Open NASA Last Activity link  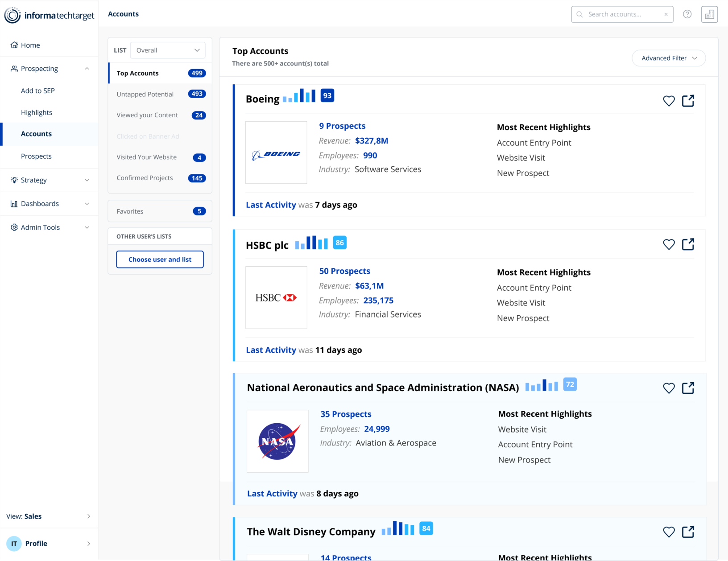tap(272, 493)
